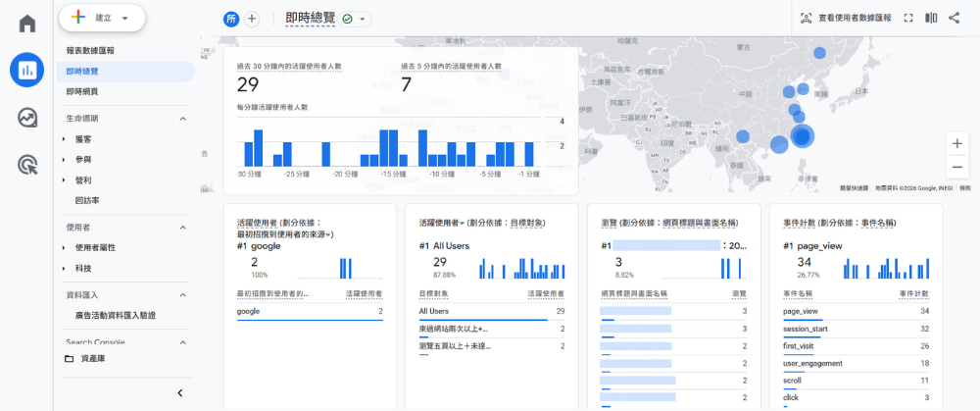The height and width of the screenshot is (411, 980).
Task: Click the share icon
Action: click(954, 18)
